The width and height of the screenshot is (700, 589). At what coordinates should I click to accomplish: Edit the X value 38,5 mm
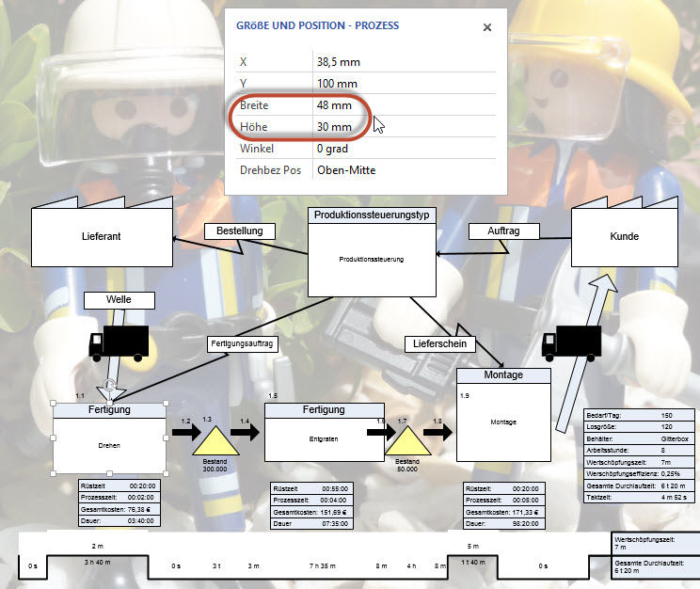404,62
